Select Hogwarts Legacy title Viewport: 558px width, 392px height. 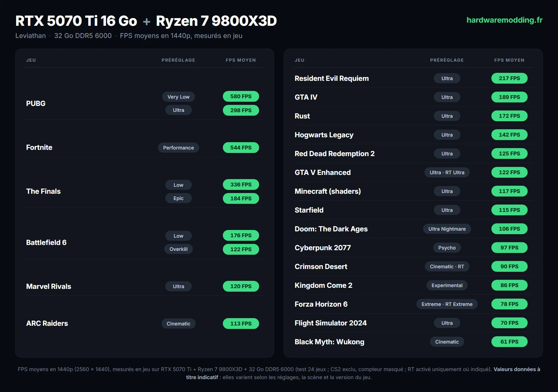tap(324, 135)
